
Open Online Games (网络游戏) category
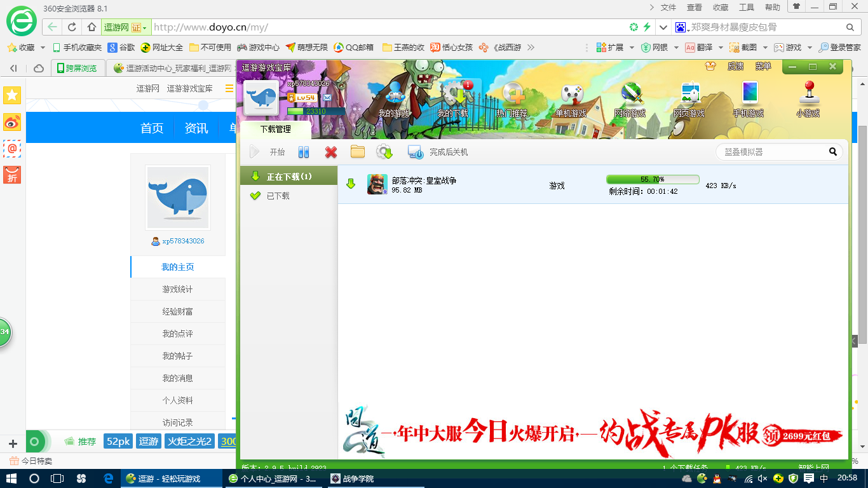(x=630, y=100)
